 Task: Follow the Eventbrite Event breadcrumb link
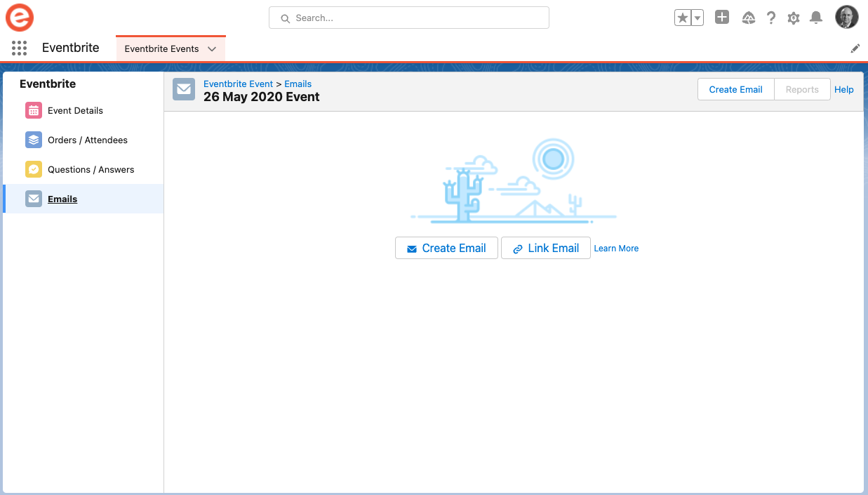[x=238, y=84]
